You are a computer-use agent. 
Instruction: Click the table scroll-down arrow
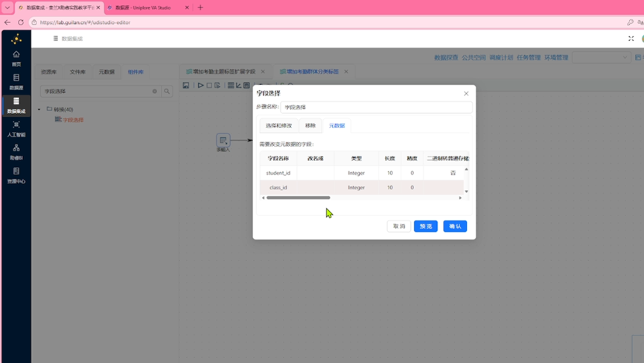pos(466,192)
